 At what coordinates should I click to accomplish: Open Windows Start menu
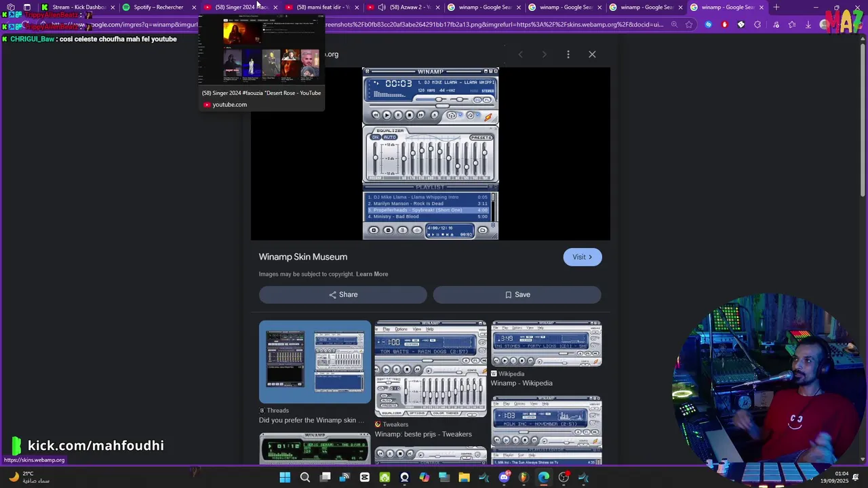285,477
